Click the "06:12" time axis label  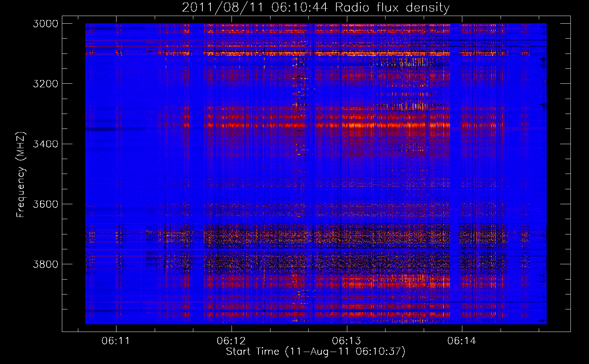[x=231, y=341]
